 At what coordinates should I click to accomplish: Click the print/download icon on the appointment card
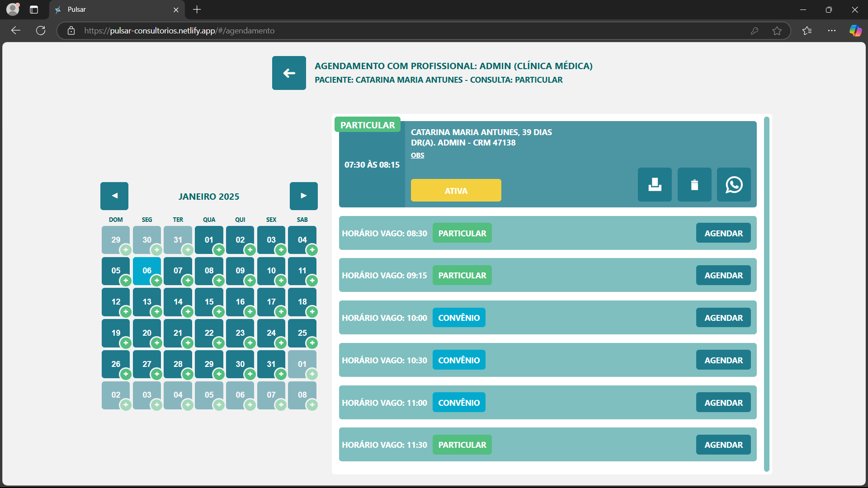[655, 184]
